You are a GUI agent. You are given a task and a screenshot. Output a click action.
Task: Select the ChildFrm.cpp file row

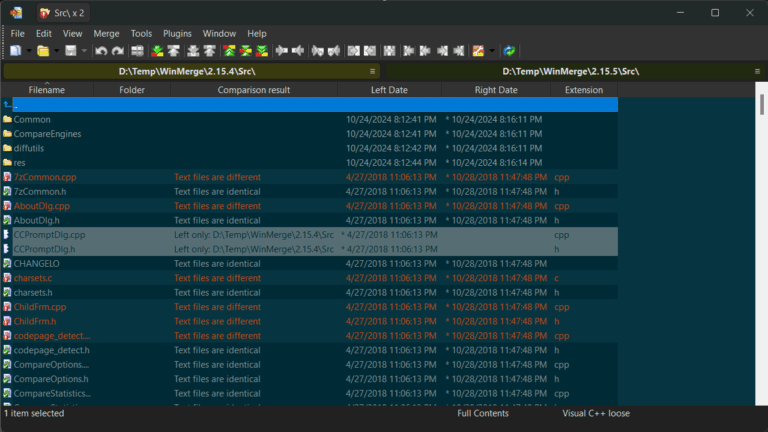(310, 307)
